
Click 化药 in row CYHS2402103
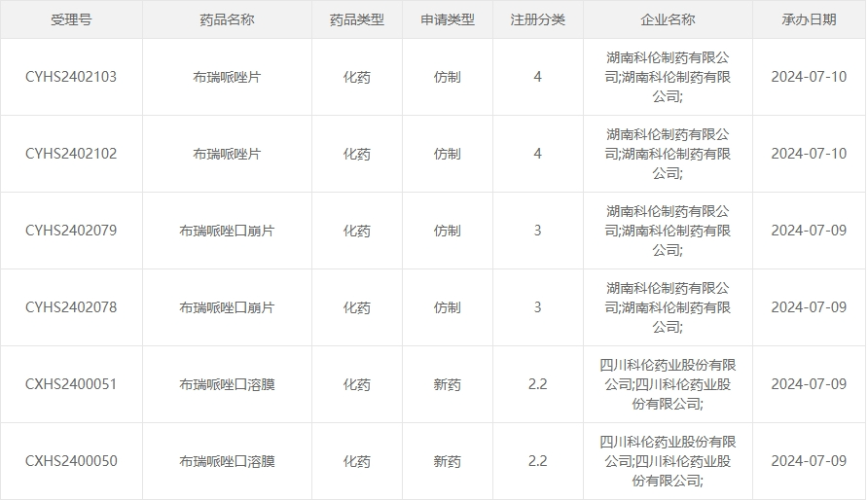coord(357,77)
